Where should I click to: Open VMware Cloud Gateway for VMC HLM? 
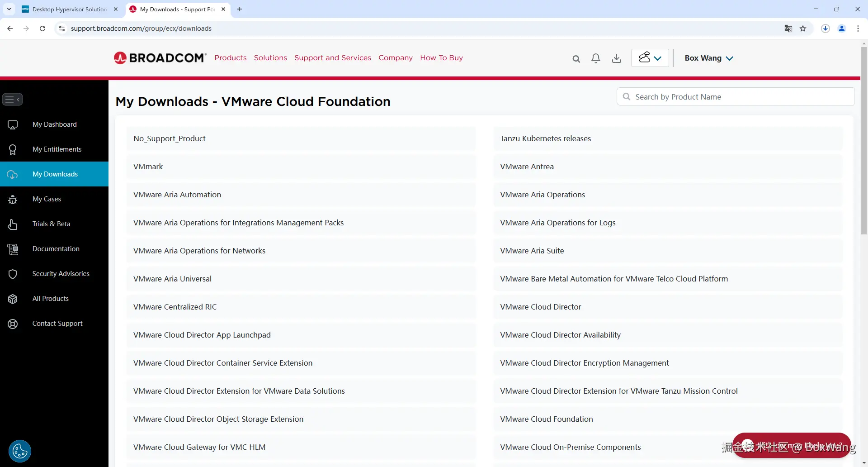tap(301, 447)
